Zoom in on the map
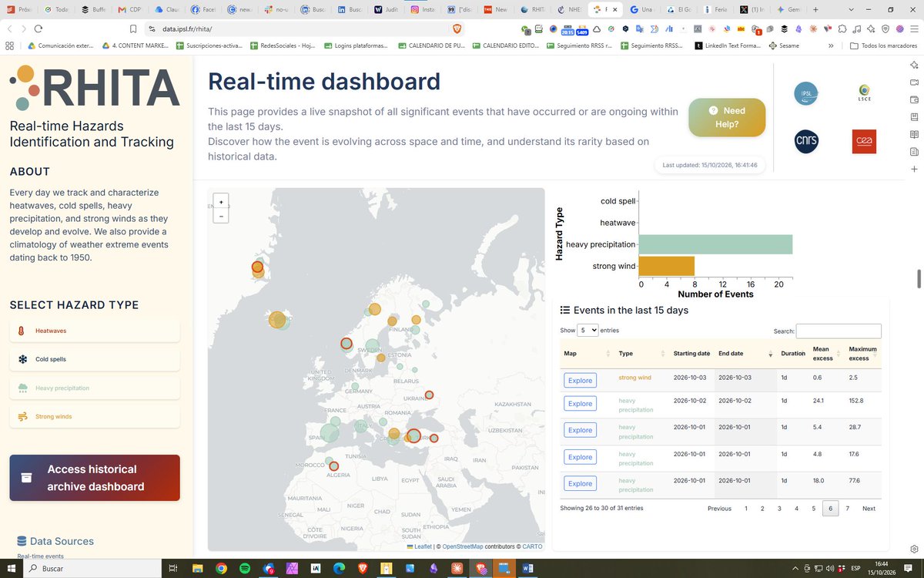The image size is (924, 578). coord(221,202)
